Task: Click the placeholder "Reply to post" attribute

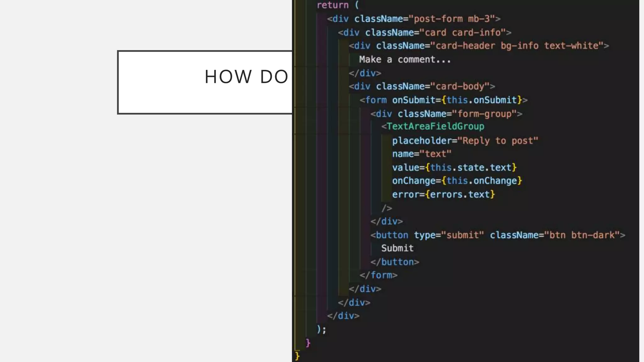Action: pyautogui.click(x=465, y=140)
